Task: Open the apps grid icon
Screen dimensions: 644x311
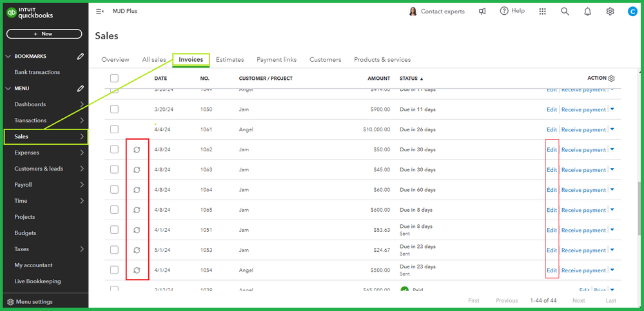Action: click(x=543, y=12)
